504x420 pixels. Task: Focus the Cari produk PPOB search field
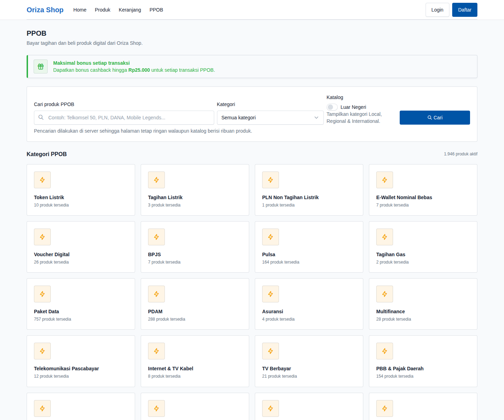[124, 118]
